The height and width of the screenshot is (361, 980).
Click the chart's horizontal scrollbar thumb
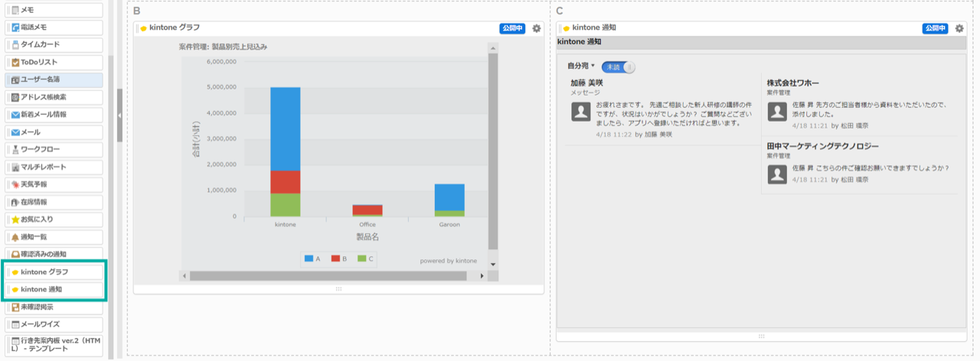328,275
